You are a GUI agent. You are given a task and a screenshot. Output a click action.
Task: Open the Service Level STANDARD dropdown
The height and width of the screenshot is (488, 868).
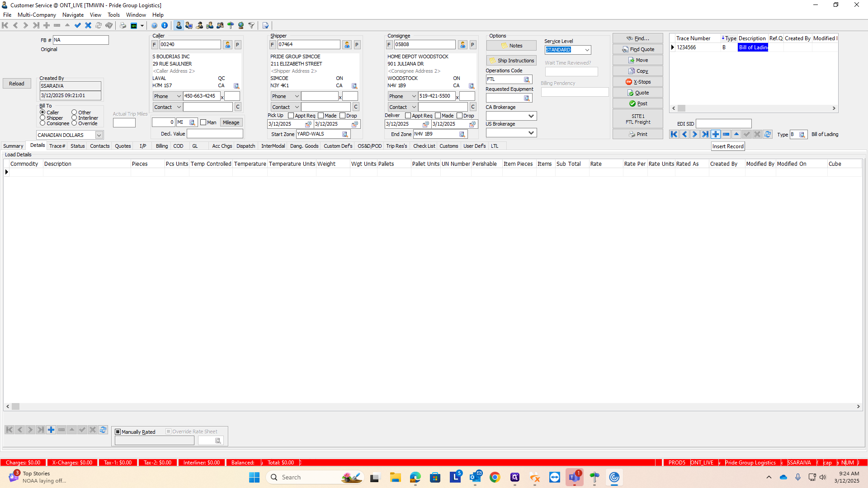(587, 50)
